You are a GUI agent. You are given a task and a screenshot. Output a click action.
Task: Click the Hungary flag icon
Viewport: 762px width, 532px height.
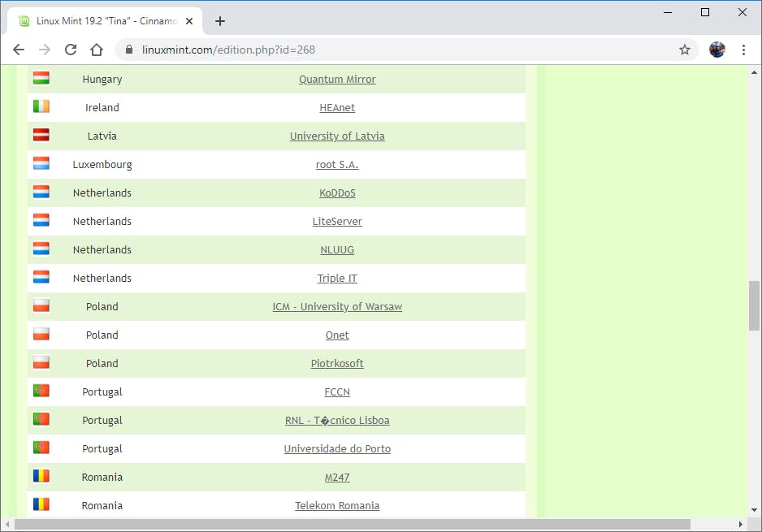click(41, 78)
